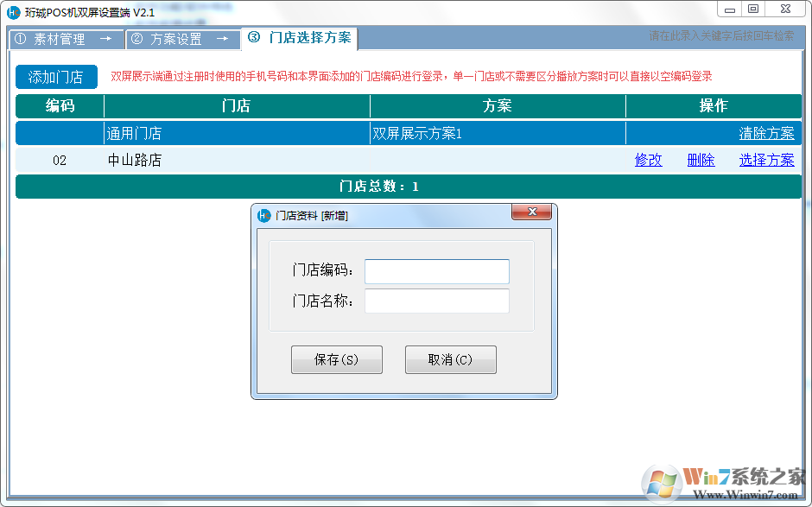The width and height of the screenshot is (812, 507).
Task: Cancel the dialog with 取消(C) button
Action: tap(450, 359)
